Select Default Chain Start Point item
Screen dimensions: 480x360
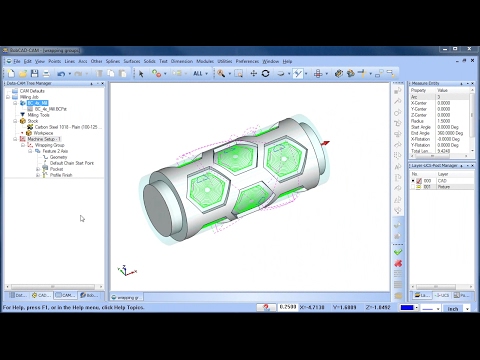pyautogui.click(x=72, y=163)
